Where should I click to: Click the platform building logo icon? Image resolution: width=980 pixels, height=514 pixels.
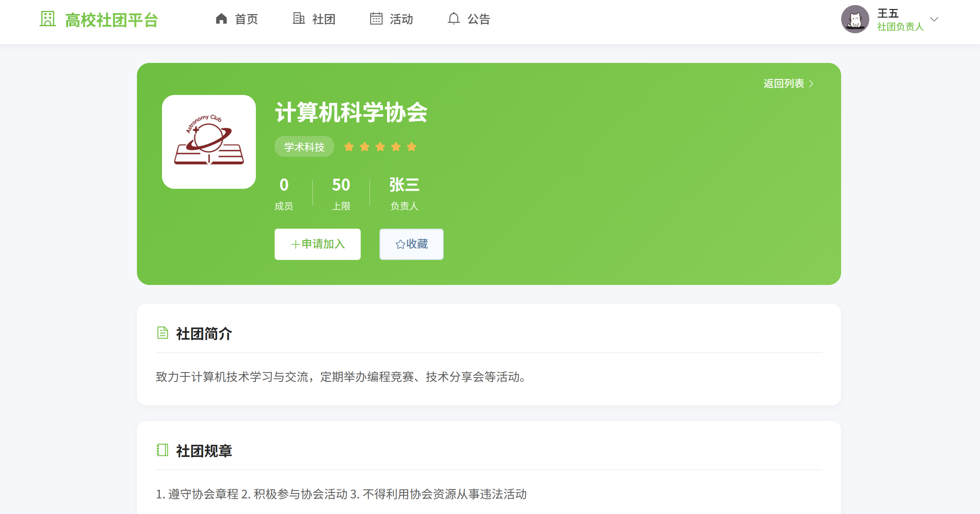coord(48,19)
